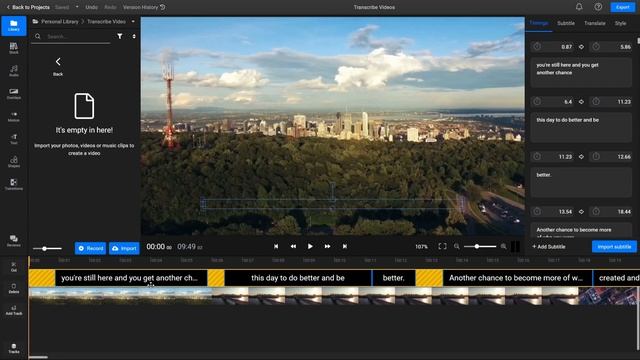Open the 107% preview zoom dropdown
The height and width of the screenshot is (360, 640).
coord(421,247)
